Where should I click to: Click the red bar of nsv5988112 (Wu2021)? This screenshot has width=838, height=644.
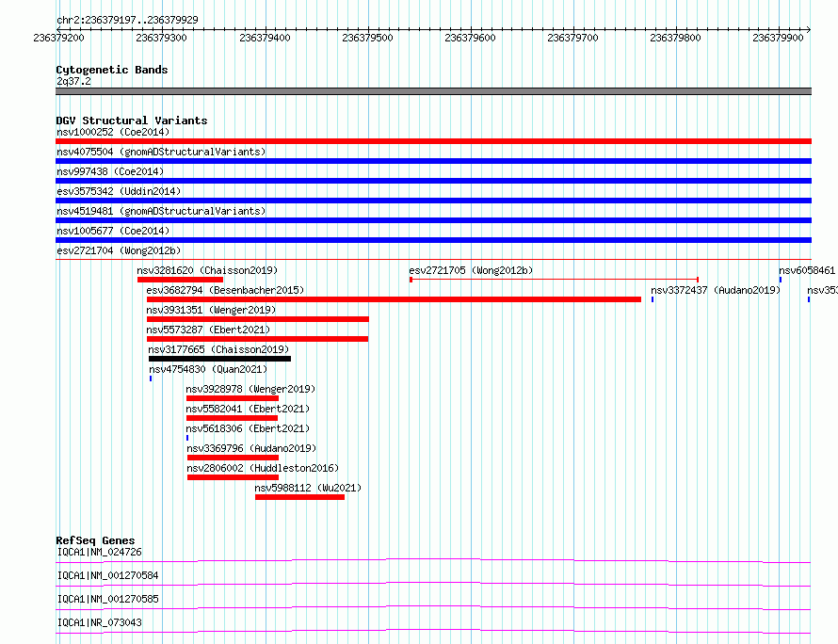[x=299, y=497]
